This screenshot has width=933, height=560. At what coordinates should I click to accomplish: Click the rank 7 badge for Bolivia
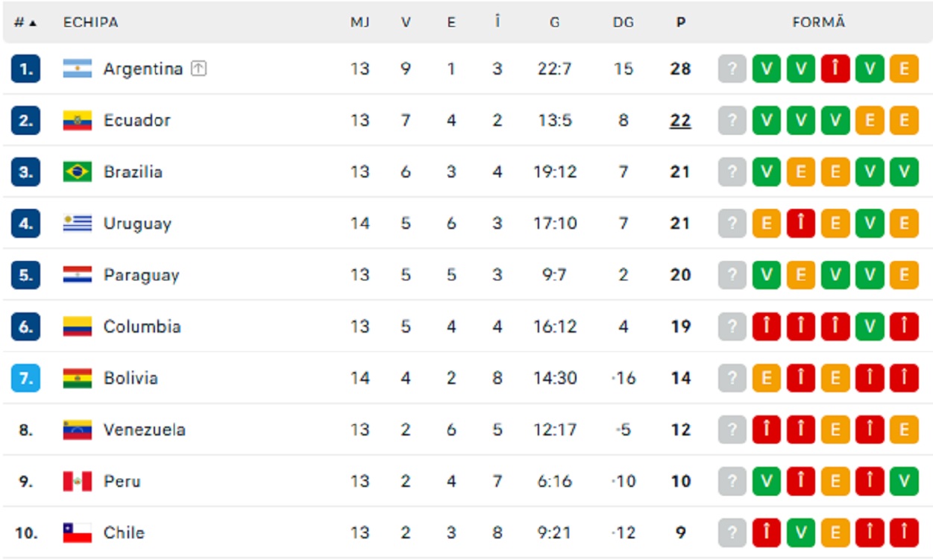tap(25, 378)
